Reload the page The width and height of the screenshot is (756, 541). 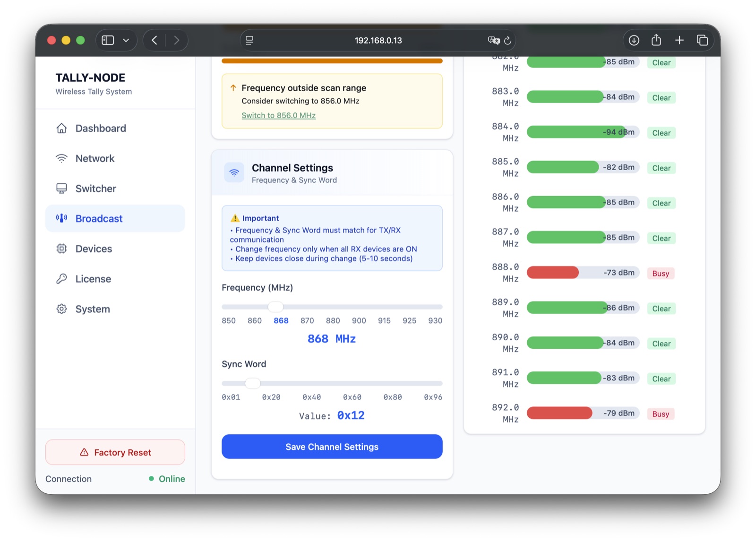pos(508,41)
